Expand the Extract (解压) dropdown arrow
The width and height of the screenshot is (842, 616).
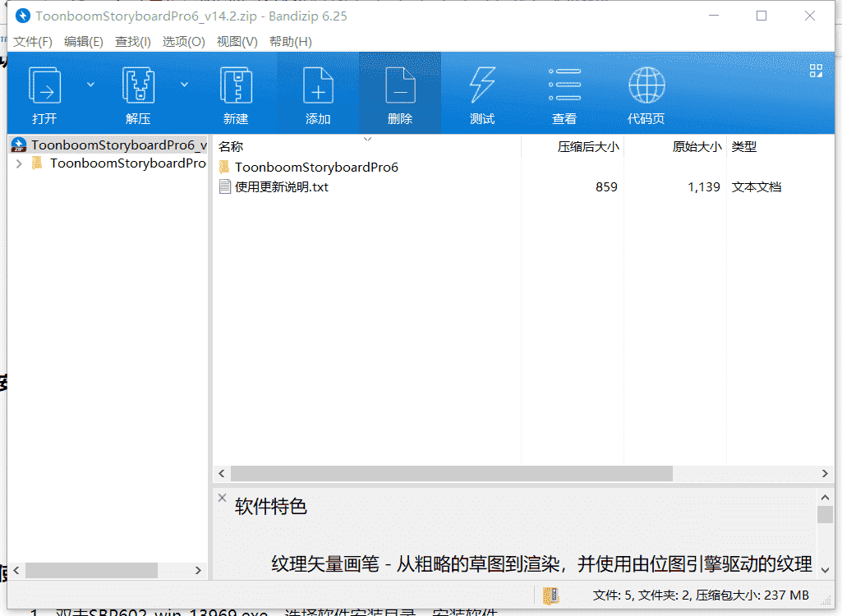(x=184, y=85)
